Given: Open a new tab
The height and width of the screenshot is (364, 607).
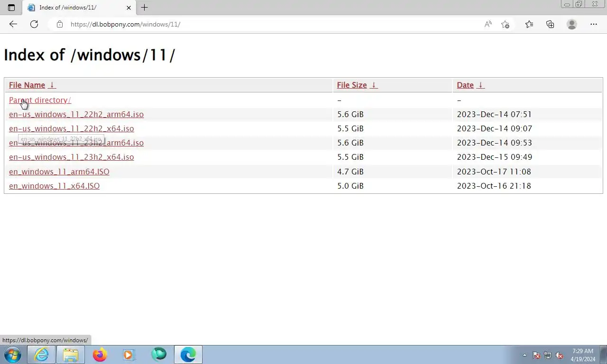Looking at the screenshot, I should point(145,8).
